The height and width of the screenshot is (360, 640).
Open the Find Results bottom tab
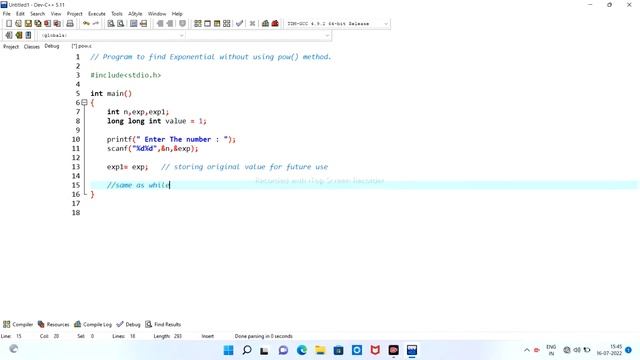(163, 324)
